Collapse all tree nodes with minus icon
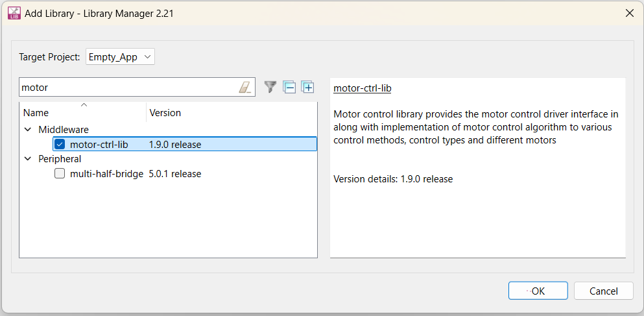 (289, 87)
